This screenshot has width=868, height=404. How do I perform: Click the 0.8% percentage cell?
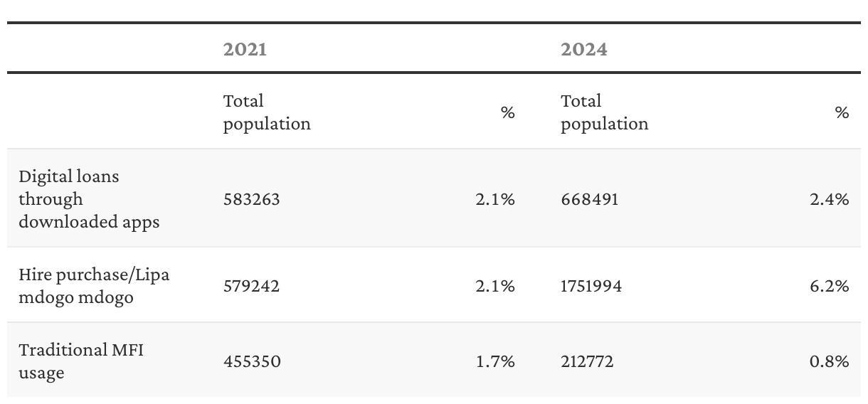(x=829, y=361)
